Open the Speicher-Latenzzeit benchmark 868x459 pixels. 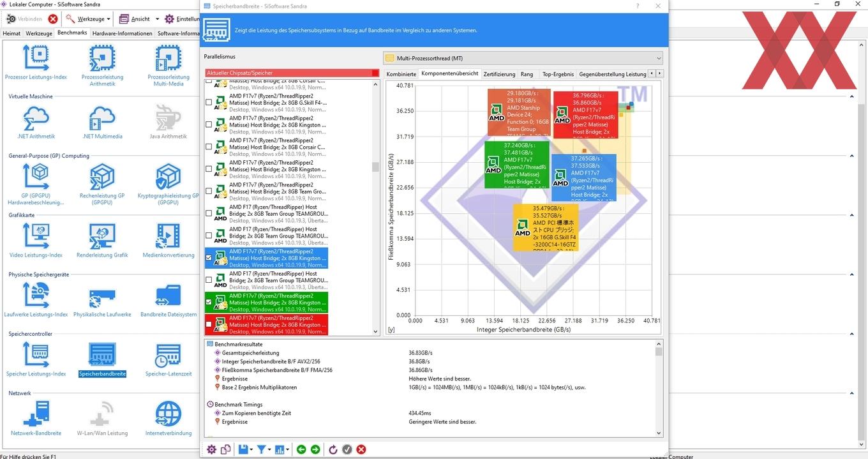(x=168, y=359)
